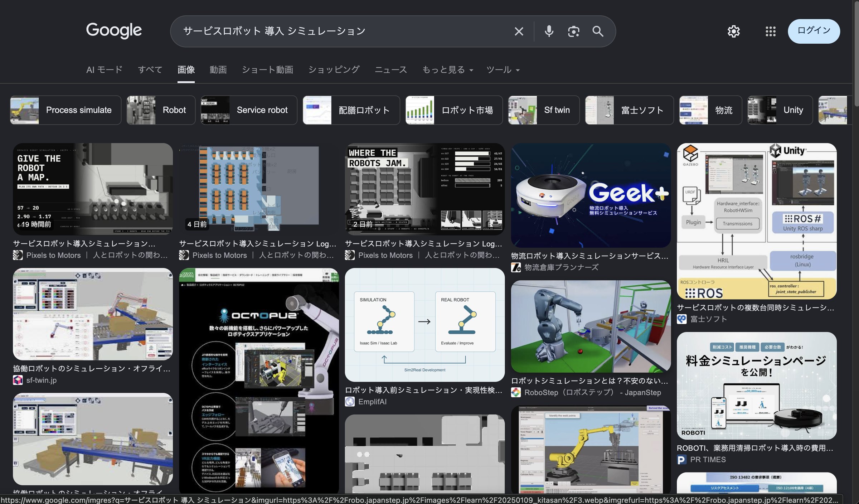
Task: Clear the search query with the X icon
Action: [519, 31]
